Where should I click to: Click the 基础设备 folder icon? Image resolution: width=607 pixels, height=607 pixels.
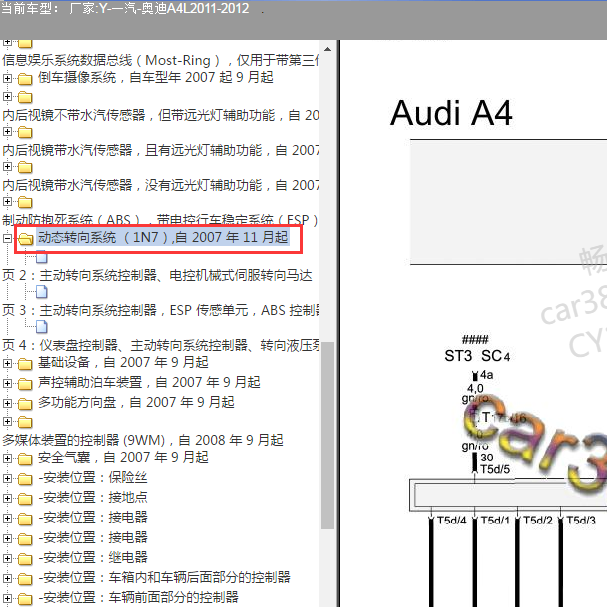point(25,364)
